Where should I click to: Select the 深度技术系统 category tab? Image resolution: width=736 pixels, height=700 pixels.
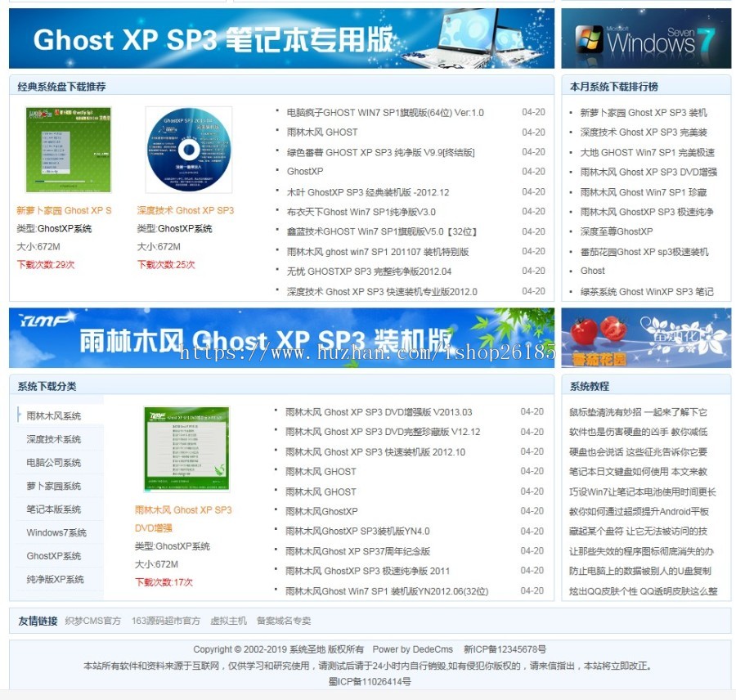point(53,439)
